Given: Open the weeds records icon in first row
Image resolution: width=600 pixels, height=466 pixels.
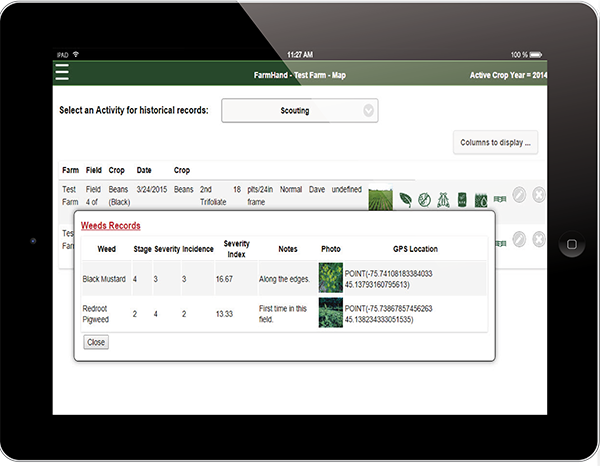Looking at the screenshot, I should pos(424,200).
